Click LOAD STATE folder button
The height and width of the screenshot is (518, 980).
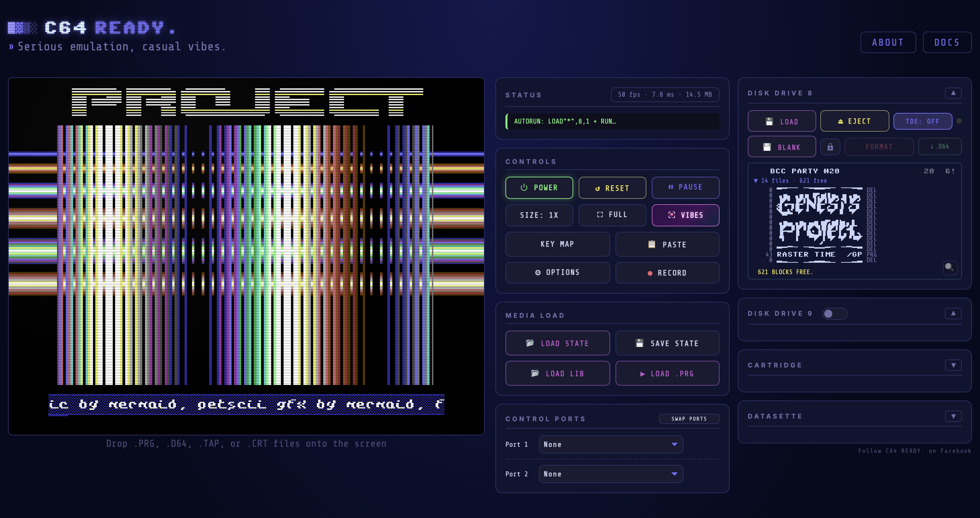[x=557, y=343]
